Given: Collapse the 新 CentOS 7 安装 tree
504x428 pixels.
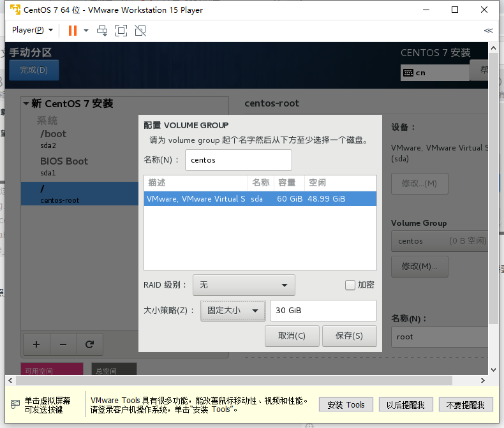Looking at the screenshot, I should coord(26,103).
